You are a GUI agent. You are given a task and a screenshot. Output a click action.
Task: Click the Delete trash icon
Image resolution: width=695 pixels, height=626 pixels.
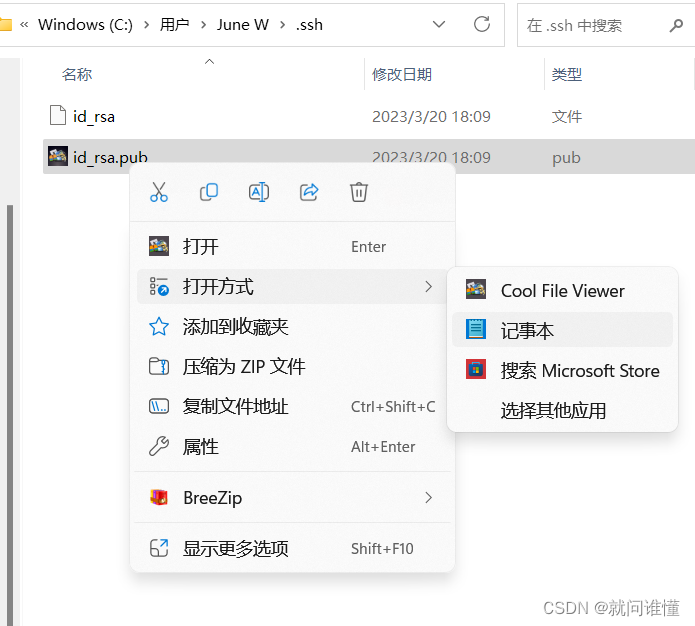[x=359, y=192]
